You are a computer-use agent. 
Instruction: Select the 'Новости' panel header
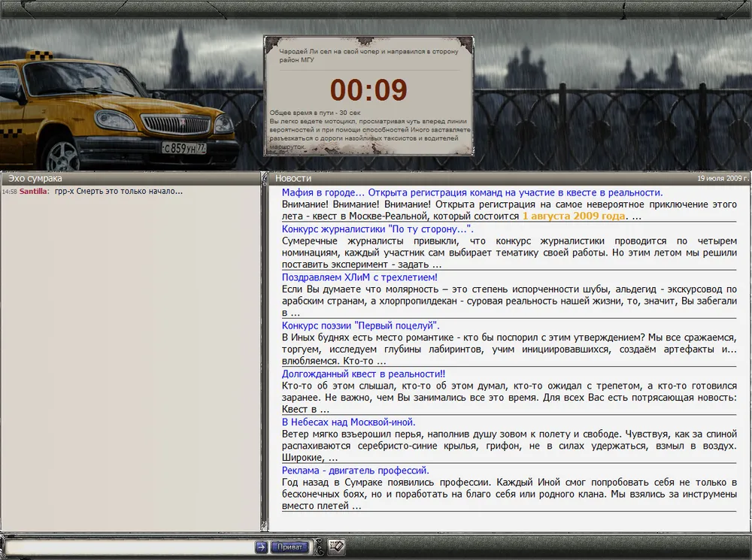[293, 179]
